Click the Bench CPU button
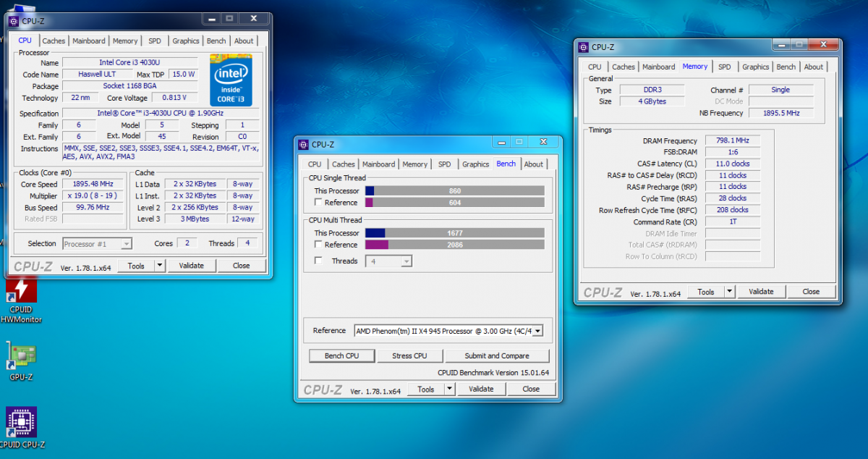The height and width of the screenshot is (459, 868). (x=342, y=356)
